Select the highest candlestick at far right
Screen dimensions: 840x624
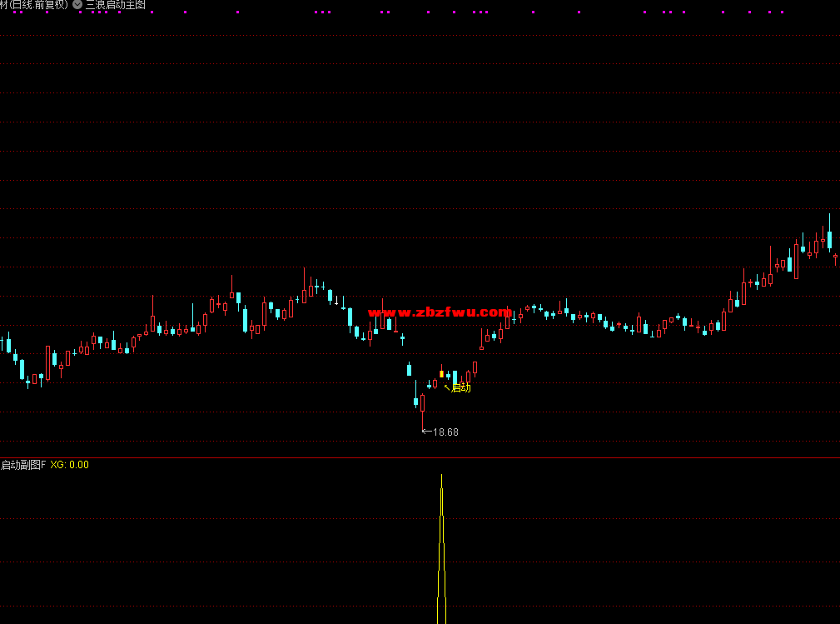pyautogui.click(x=829, y=237)
